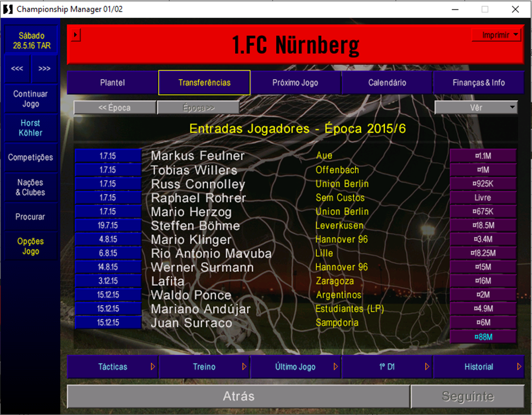Click the small arrow icon beside the club banner
The width and height of the screenshot is (532, 415).
pyautogui.click(x=76, y=35)
